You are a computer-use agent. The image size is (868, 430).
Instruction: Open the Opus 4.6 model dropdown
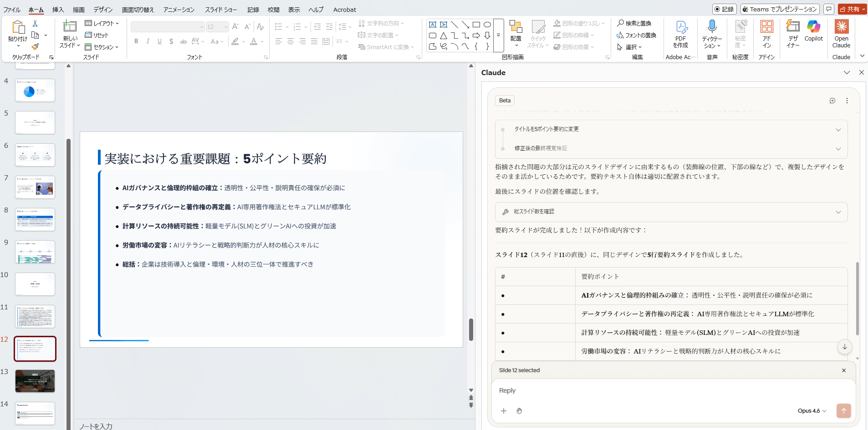pos(812,411)
